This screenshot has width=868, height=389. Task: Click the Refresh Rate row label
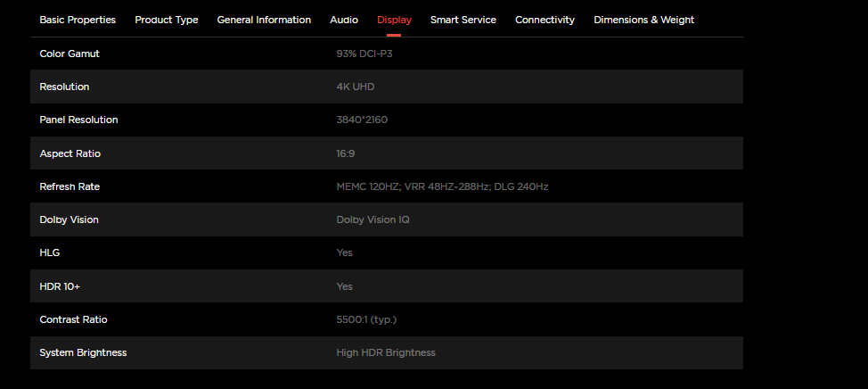click(70, 186)
